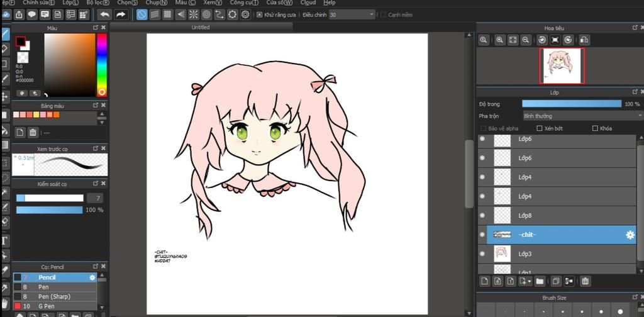Rotate canvas right in navigator
This screenshot has width=644, height=317.
[x=569, y=40]
